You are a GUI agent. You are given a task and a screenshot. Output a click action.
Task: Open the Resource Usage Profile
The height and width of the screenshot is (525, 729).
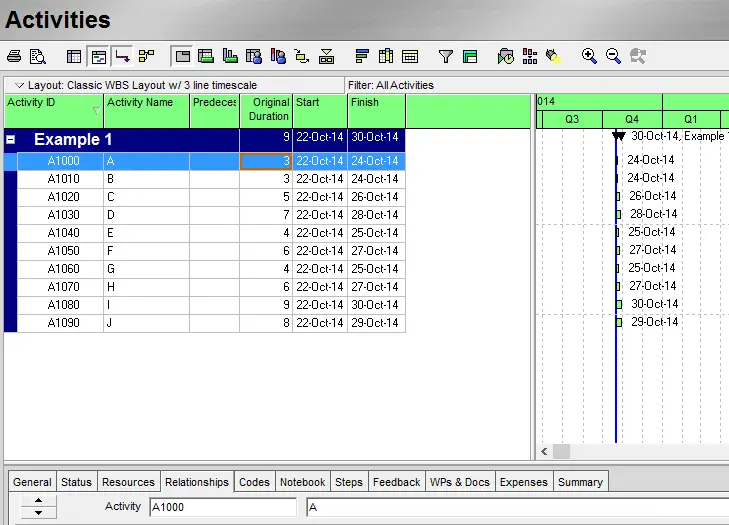point(278,57)
